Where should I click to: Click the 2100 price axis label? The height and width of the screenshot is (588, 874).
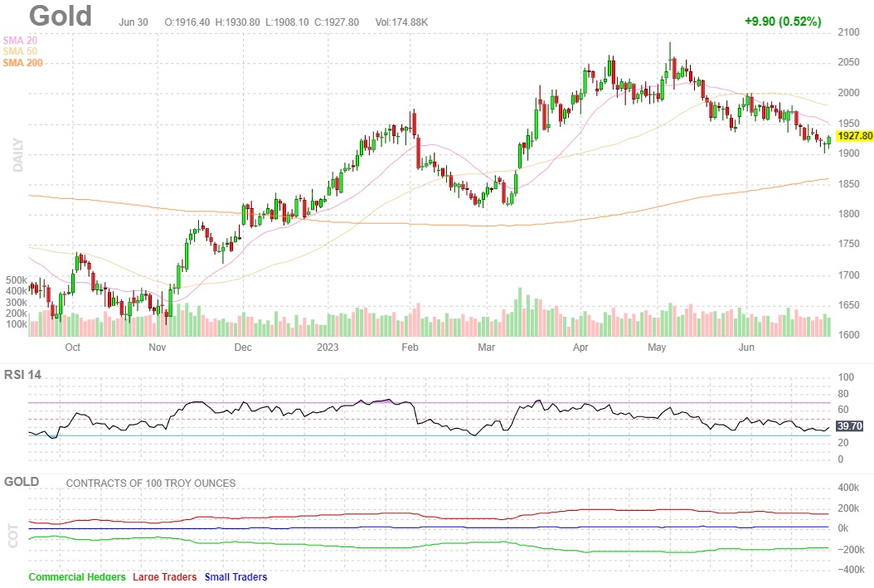[x=848, y=33]
